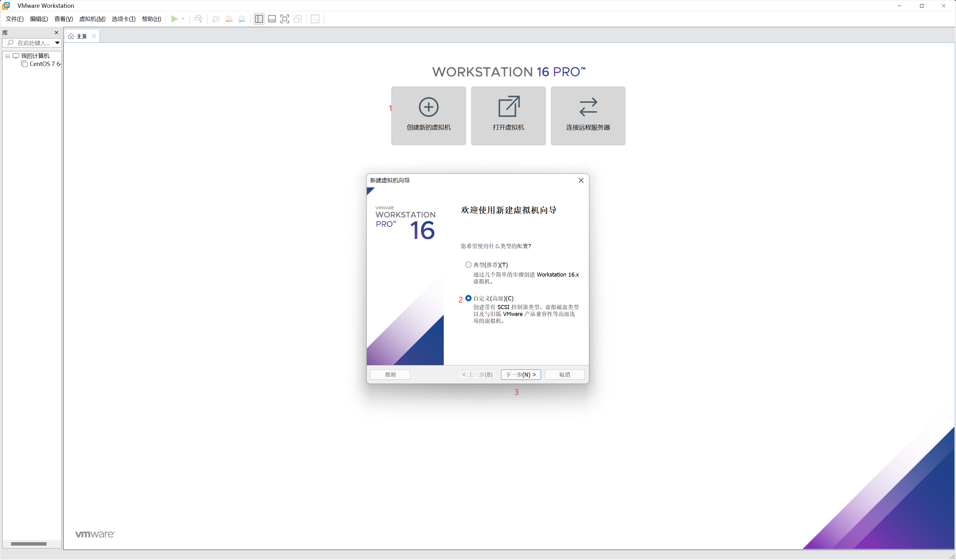Switch to the 主页 tab

(x=81, y=36)
